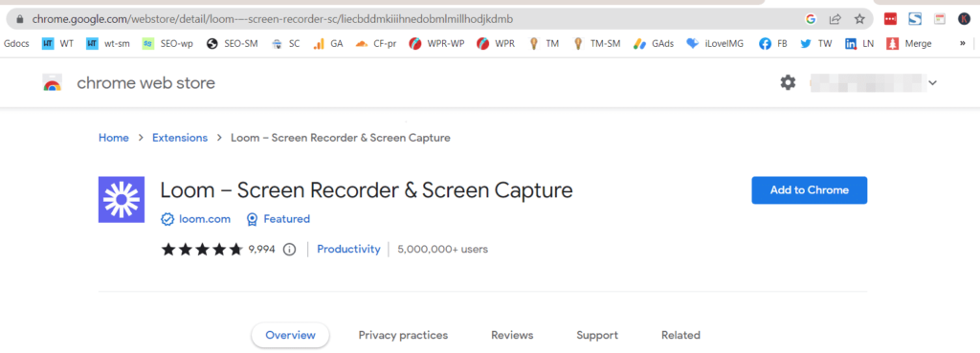The width and height of the screenshot is (980, 353).
Task: Open the Reviews tab
Action: tap(512, 335)
